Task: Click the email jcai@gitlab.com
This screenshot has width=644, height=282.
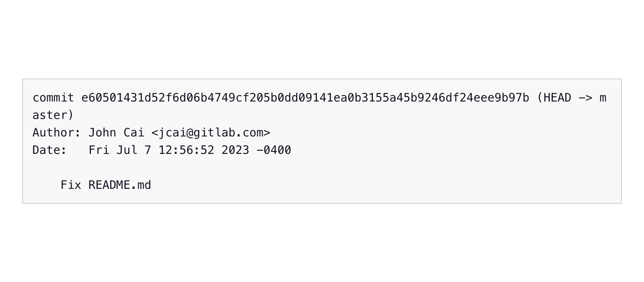Action: click(211, 133)
